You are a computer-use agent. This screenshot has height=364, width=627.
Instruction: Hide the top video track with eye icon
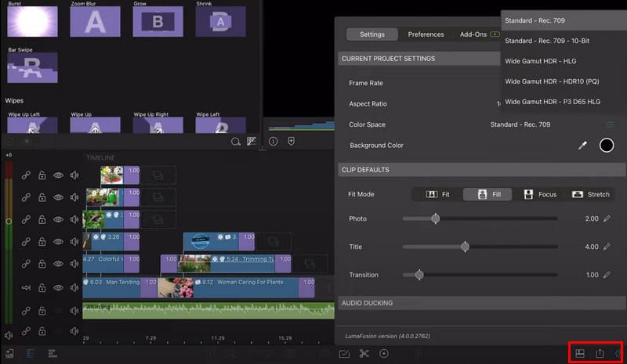59,176
